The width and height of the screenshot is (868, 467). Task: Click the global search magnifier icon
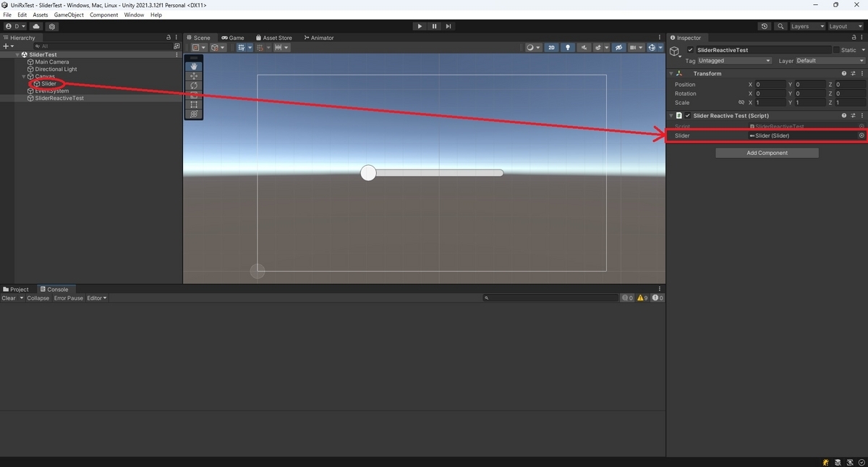(x=781, y=26)
